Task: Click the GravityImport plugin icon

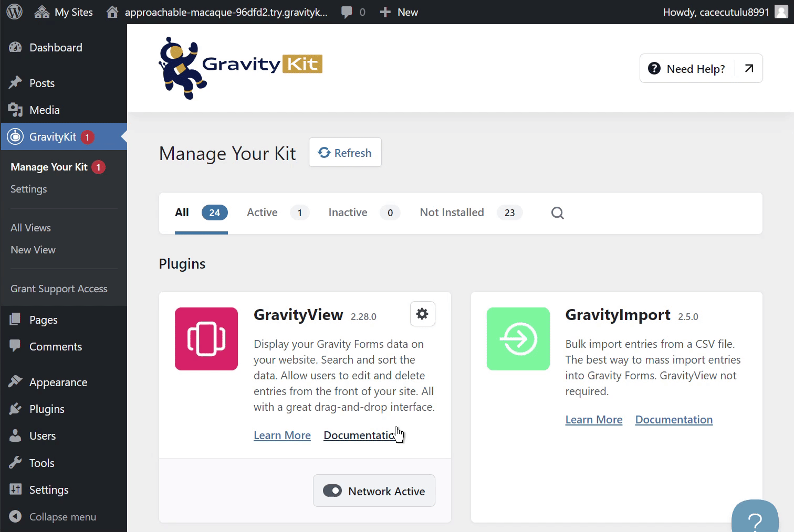Action: pos(518,339)
